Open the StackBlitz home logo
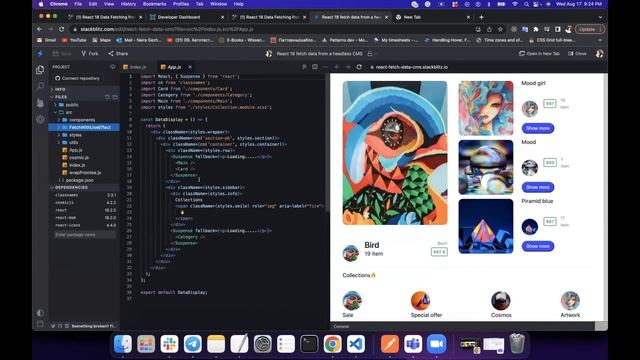640x360 pixels. point(40,53)
